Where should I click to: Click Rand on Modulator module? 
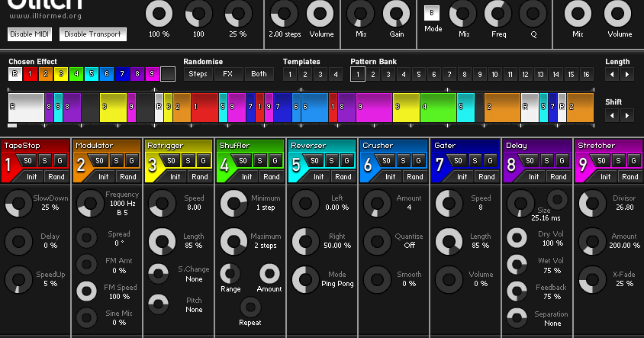click(128, 176)
